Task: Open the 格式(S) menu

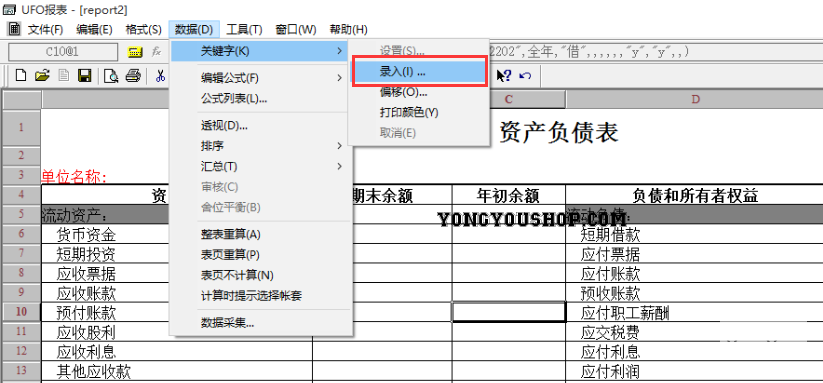Action: coord(143,29)
